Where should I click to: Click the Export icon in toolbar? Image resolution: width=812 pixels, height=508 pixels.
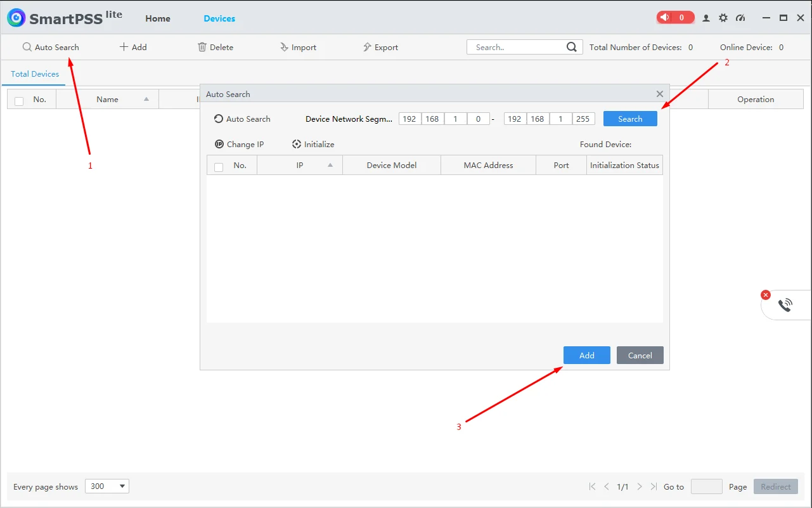click(x=367, y=47)
